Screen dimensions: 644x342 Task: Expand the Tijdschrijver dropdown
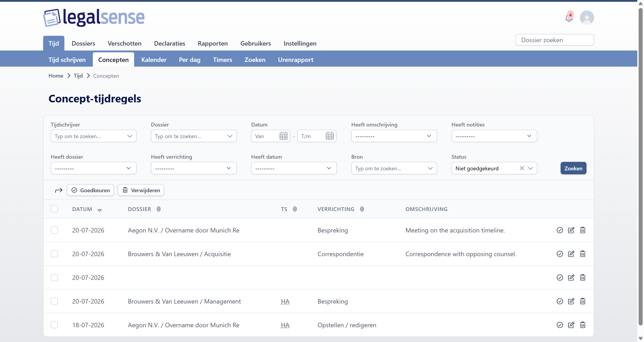pos(93,136)
